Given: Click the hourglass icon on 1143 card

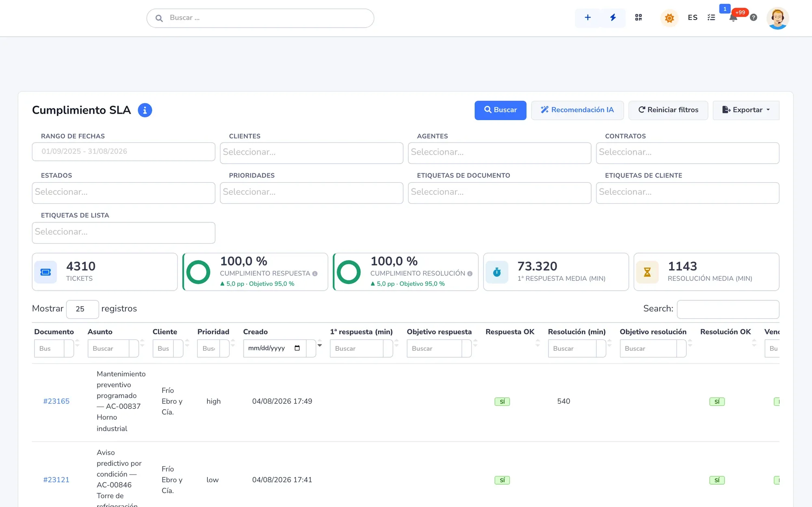Looking at the screenshot, I should coord(647,272).
